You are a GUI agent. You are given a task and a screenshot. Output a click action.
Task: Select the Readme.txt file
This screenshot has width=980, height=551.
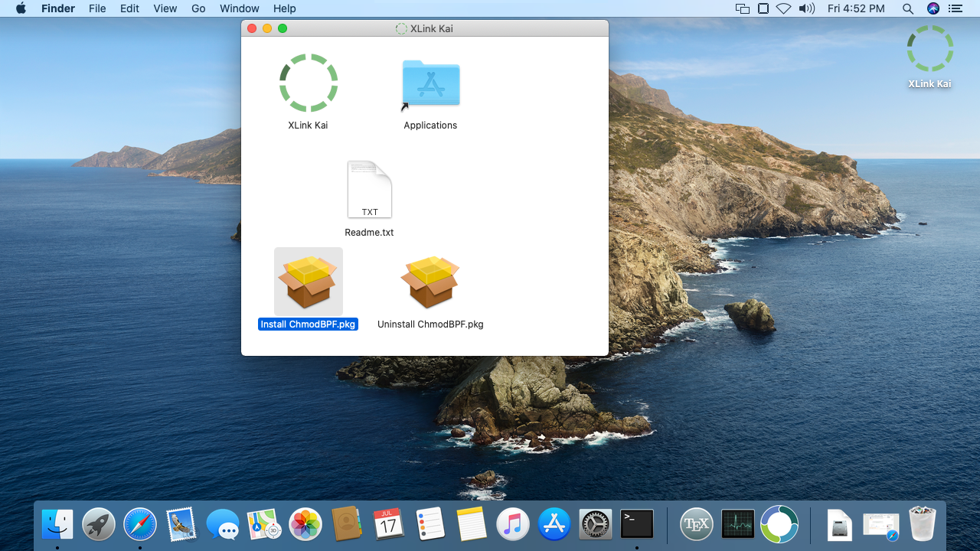pos(369,190)
